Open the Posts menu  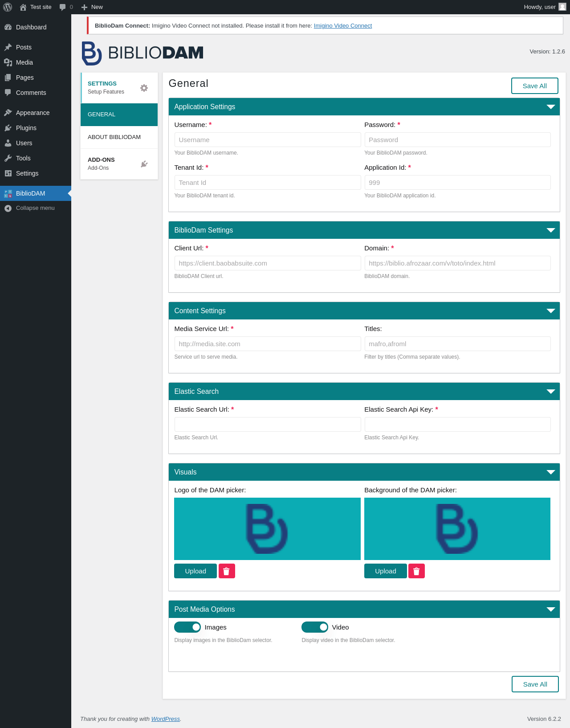[x=36, y=47]
